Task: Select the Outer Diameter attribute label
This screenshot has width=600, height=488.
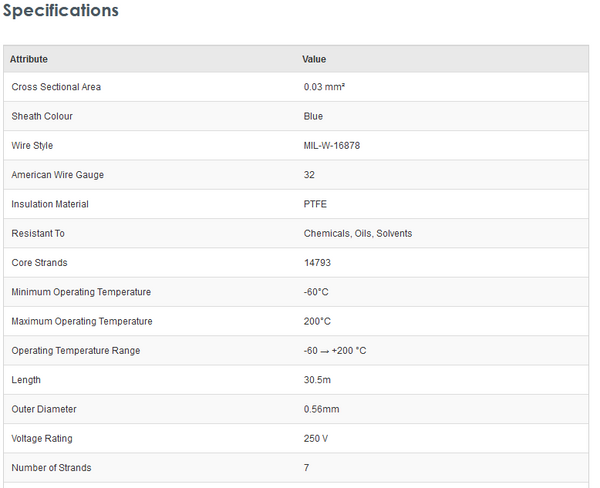Action: tap(44, 409)
